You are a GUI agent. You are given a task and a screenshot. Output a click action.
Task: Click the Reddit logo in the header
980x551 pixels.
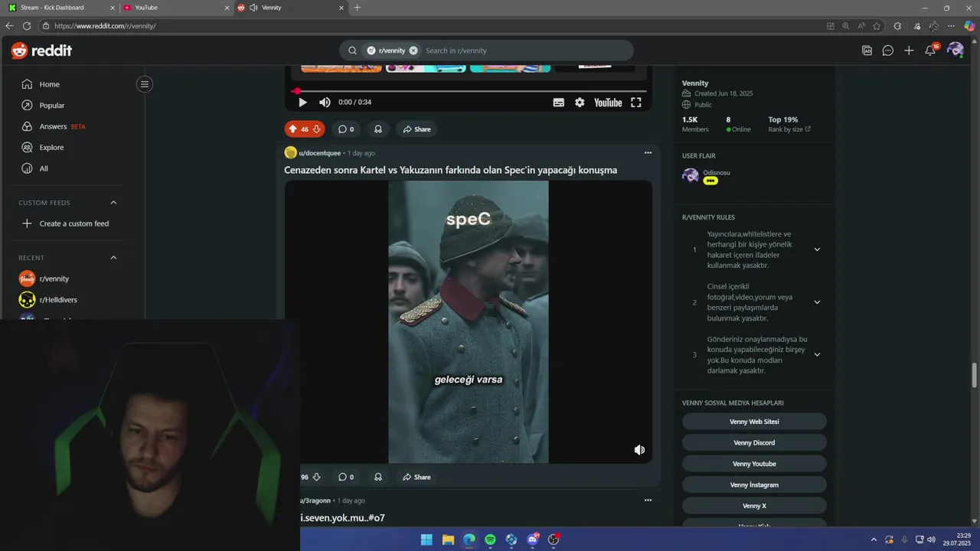point(41,51)
